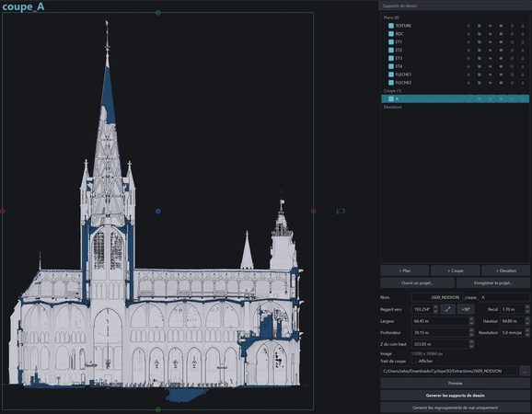Toggle the teal square beside ET3

click(x=391, y=58)
